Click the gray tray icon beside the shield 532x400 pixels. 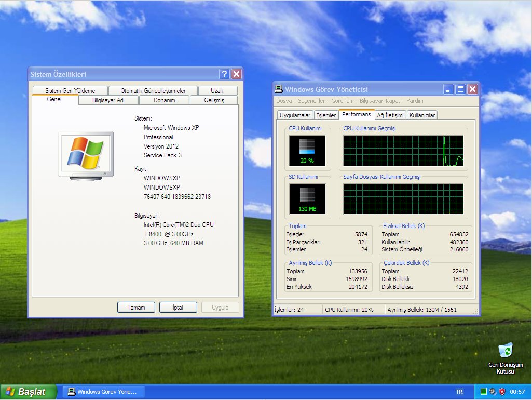pos(493,392)
